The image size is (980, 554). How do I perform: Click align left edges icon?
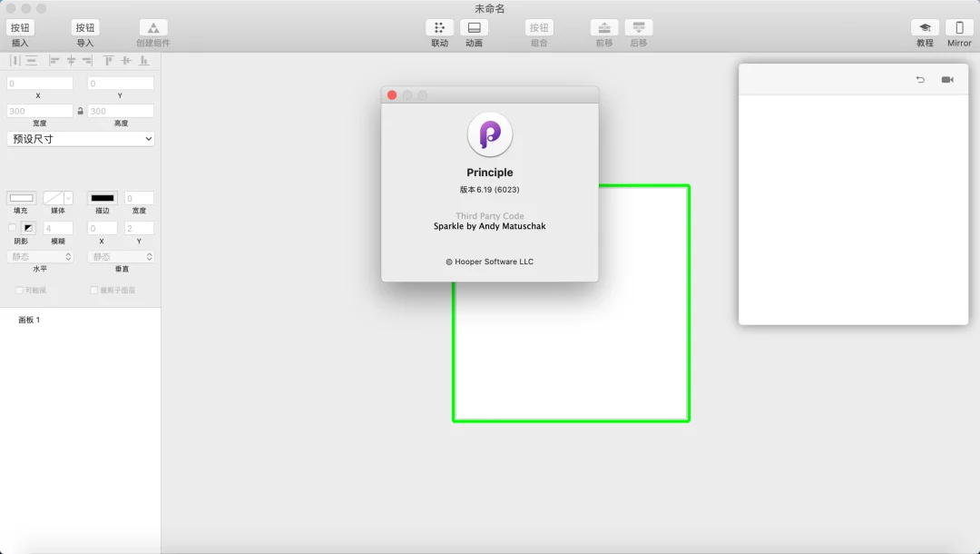(54, 61)
